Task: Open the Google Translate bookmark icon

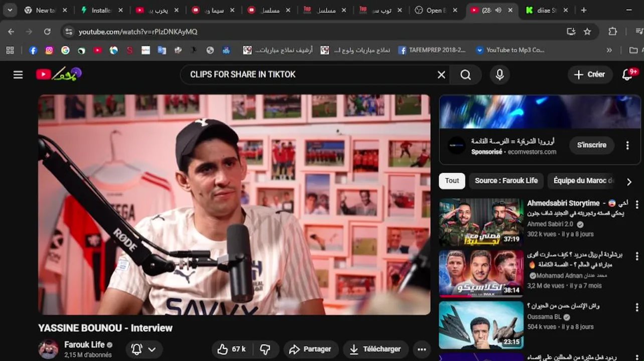Action: point(162,50)
